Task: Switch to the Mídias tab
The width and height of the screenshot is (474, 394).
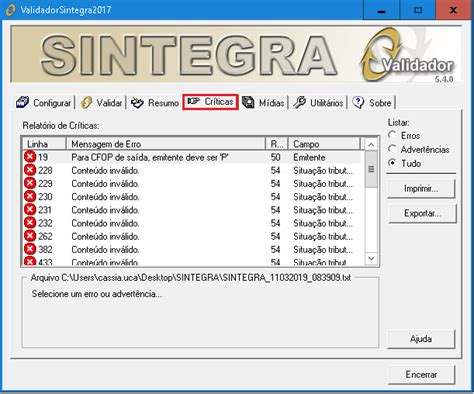Action: [x=265, y=103]
